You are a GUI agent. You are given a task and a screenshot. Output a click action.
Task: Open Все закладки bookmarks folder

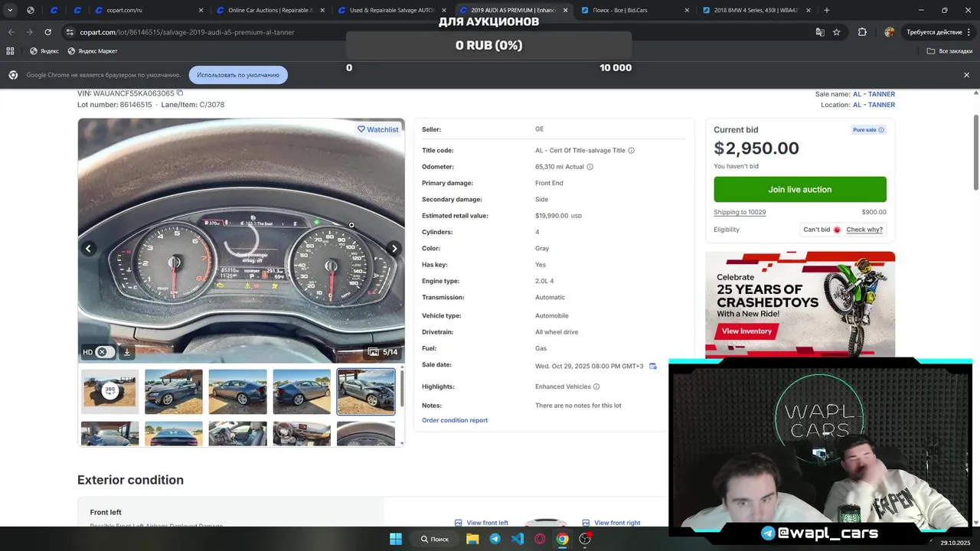tap(949, 51)
